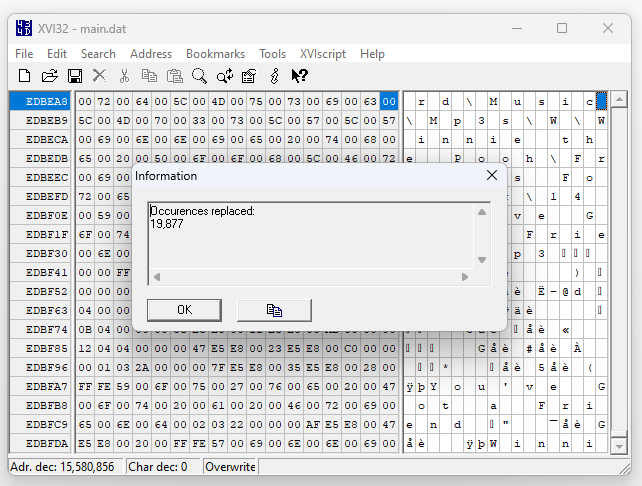Viewport: 642px width, 486px height.
Task: Select address row EDBECA
Action: point(40,139)
